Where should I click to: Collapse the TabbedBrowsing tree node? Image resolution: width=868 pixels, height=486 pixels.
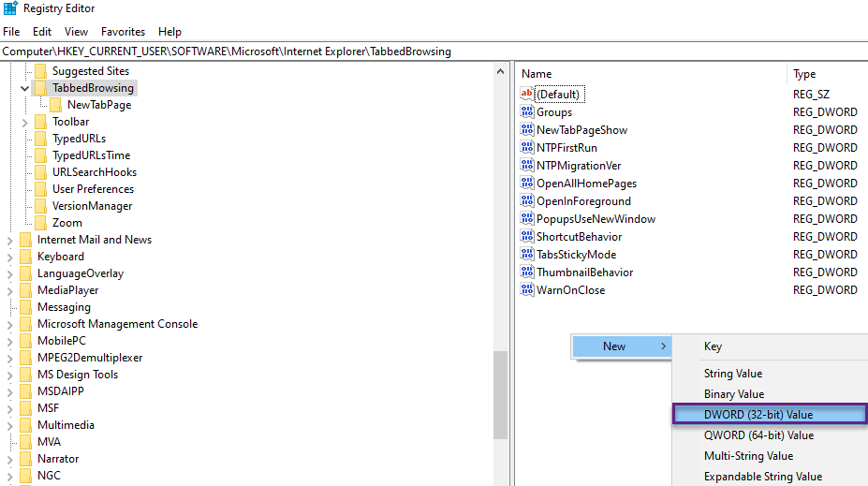pos(24,88)
